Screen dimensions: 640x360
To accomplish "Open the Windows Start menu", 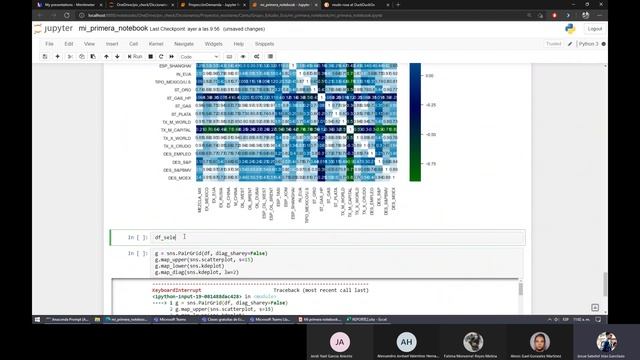I will click(x=37, y=320).
